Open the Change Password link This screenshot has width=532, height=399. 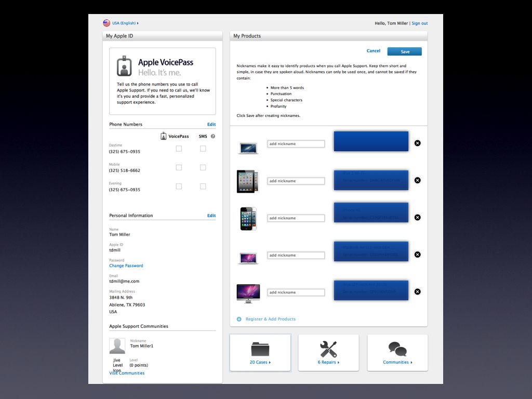126,265
